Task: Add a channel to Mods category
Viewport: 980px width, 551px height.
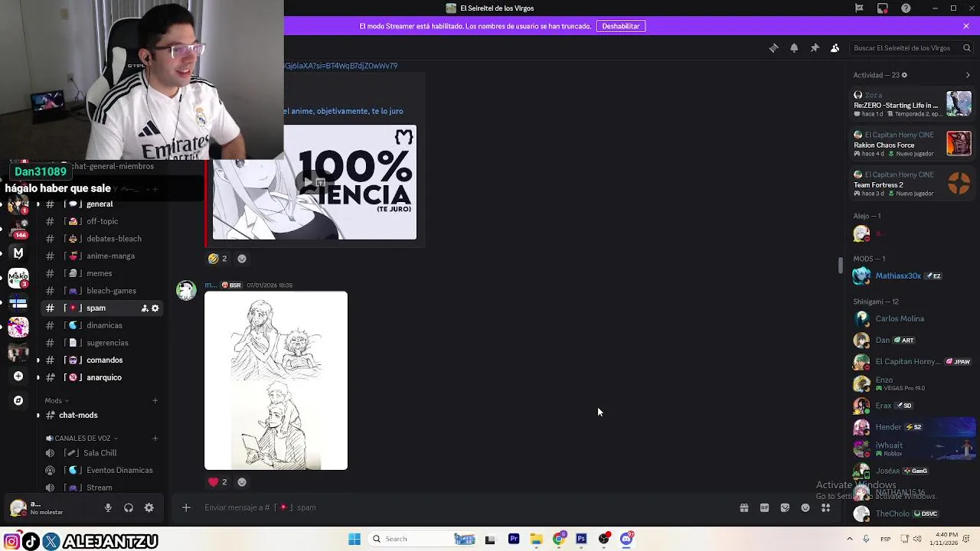Action: (155, 401)
